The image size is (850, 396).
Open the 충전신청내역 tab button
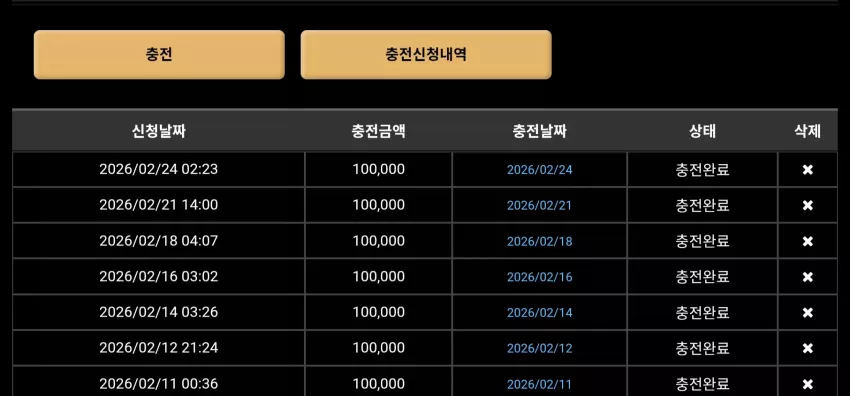(x=426, y=55)
